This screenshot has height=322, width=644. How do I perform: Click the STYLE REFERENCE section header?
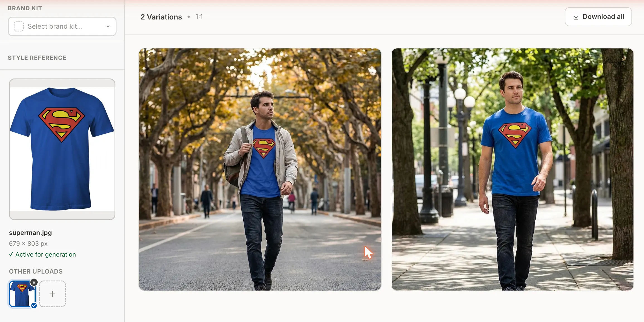[x=37, y=58]
